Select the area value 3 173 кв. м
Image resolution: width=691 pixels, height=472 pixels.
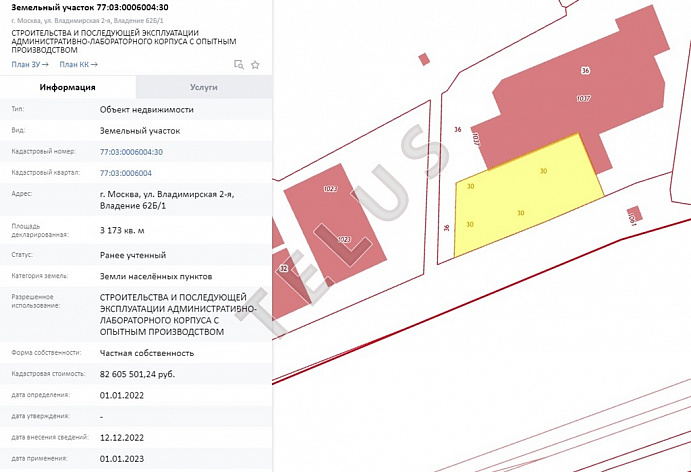(x=122, y=230)
